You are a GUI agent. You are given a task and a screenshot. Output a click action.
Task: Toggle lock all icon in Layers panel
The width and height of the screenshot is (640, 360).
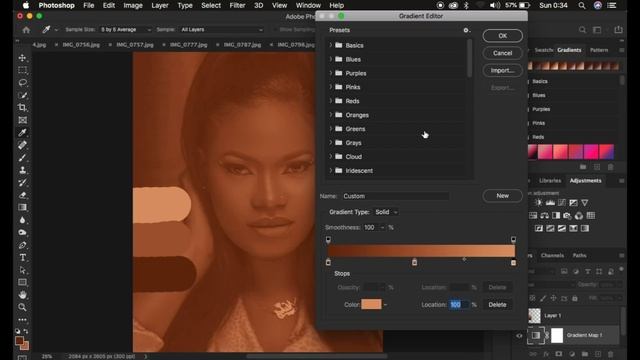pyautogui.click(x=575, y=298)
